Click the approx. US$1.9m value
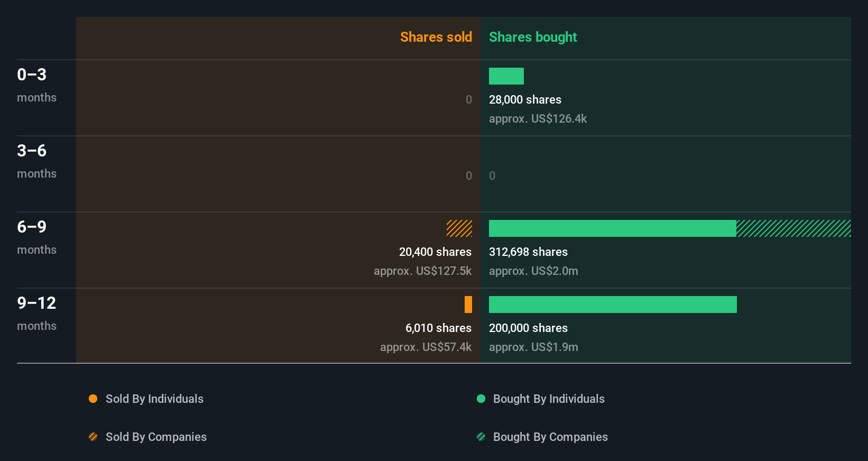Image resolution: width=868 pixels, height=461 pixels. pyautogui.click(x=533, y=347)
